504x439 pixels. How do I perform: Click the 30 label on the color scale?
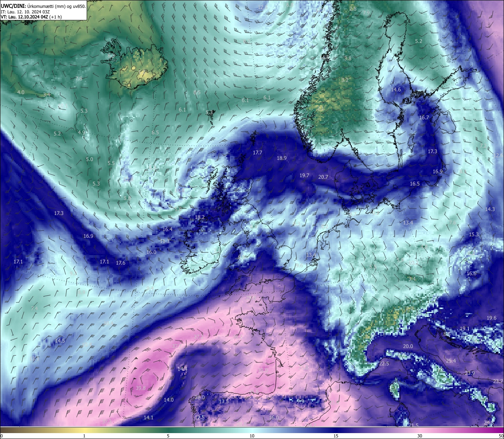pyautogui.click(x=420, y=436)
